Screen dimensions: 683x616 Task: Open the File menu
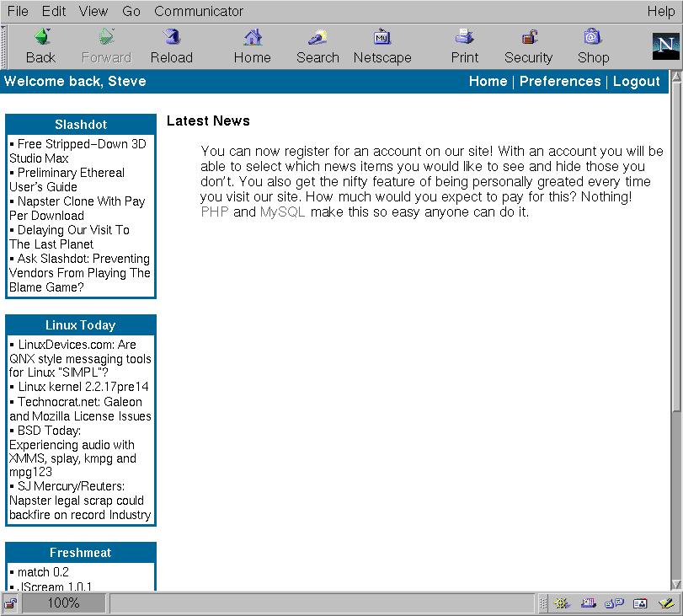point(18,11)
